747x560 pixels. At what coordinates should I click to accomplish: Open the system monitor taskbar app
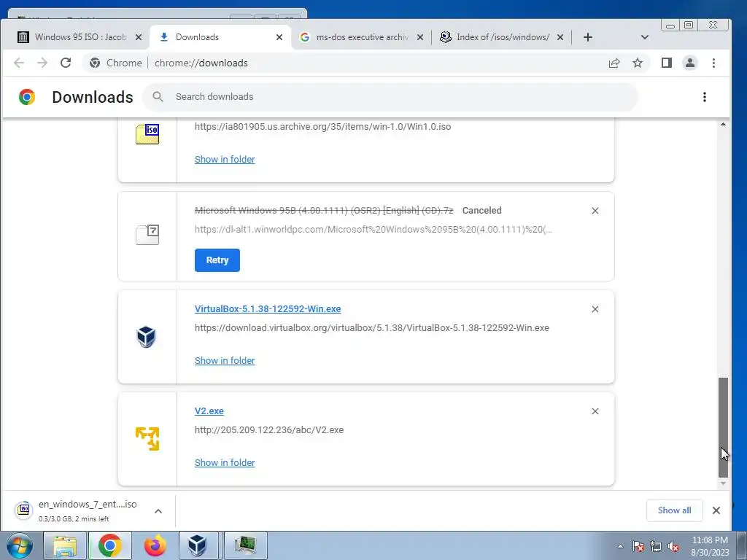(245, 545)
